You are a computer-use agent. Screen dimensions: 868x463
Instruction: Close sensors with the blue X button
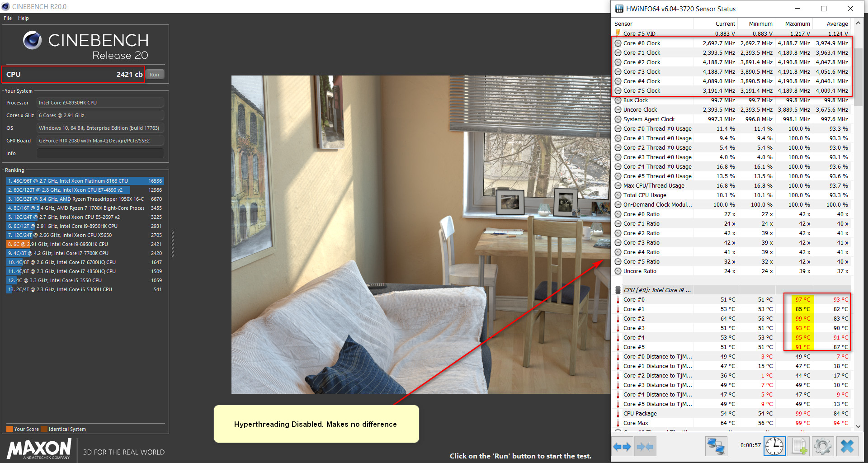coord(847,447)
